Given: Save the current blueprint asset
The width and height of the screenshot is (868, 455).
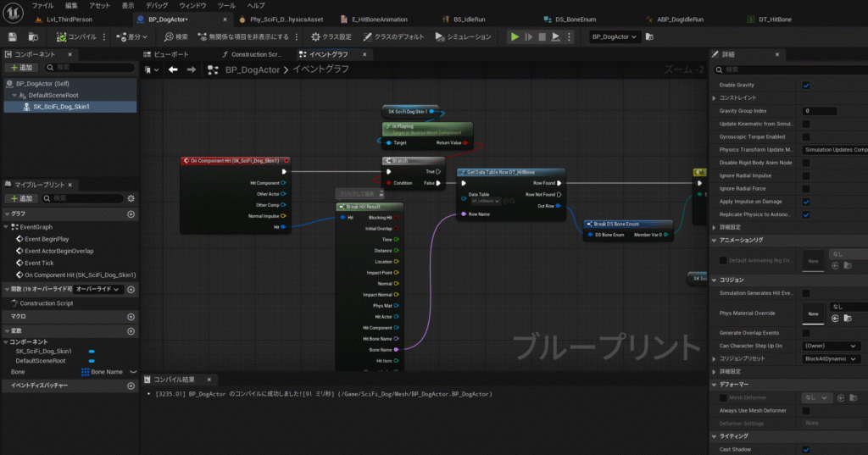Looking at the screenshot, I should [x=12, y=37].
